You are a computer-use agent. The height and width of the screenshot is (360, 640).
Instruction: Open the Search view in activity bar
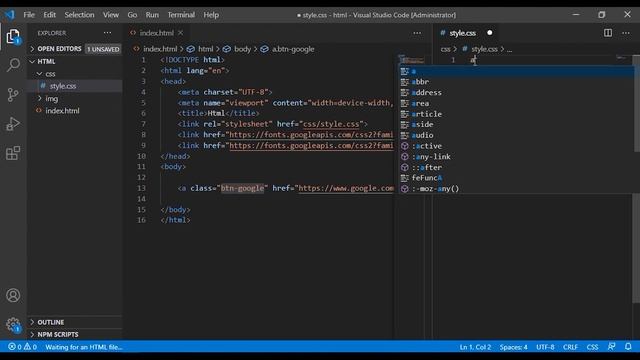[x=13, y=65]
